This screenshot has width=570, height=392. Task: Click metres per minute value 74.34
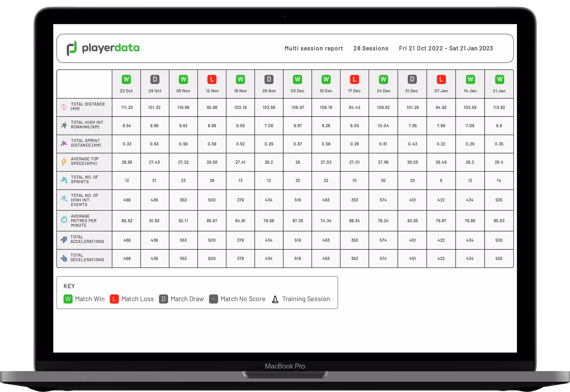(326, 221)
